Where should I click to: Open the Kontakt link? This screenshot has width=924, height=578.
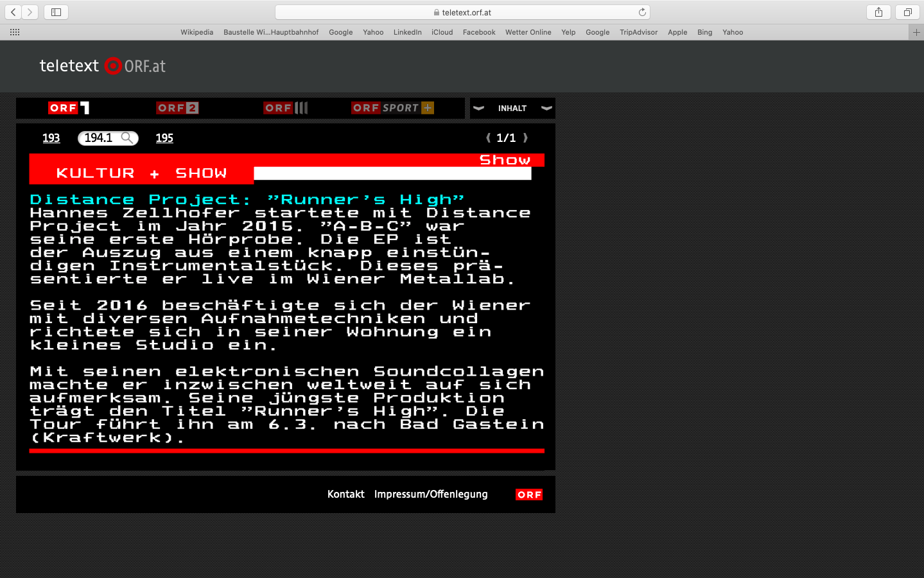click(x=345, y=494)
